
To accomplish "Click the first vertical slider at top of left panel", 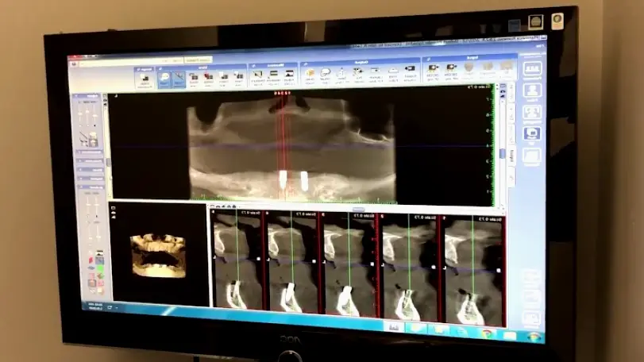I will (x=80, y=115).
